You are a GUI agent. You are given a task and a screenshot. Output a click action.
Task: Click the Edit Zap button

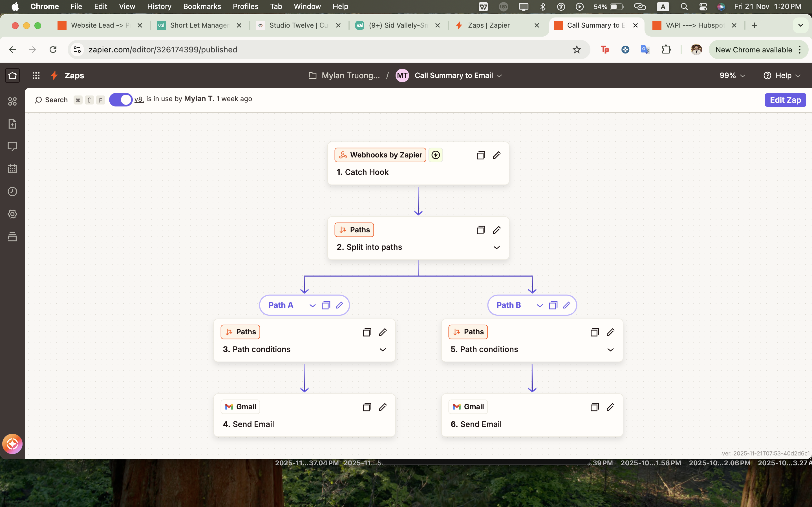point(785,100)
